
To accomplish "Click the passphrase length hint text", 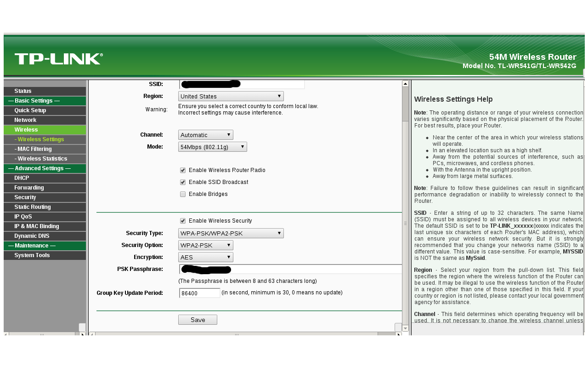I will tap(248, 281).
